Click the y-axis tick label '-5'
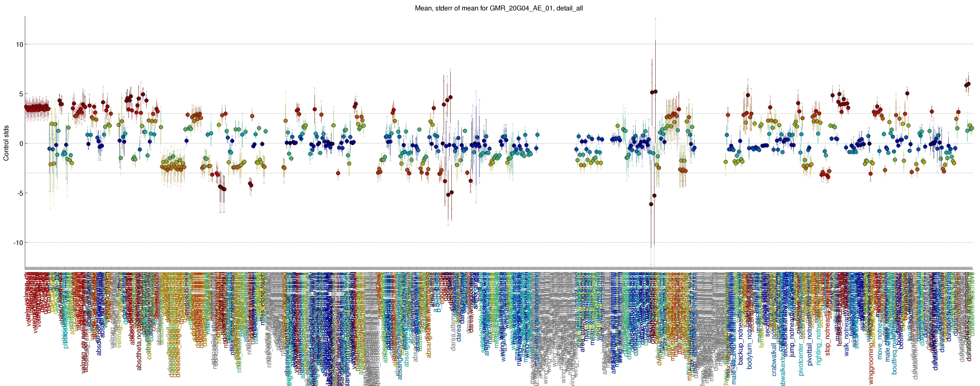Image resolution: width=980 pixels, height=386 pixels. pyautogui.click(x=20, y=193)
